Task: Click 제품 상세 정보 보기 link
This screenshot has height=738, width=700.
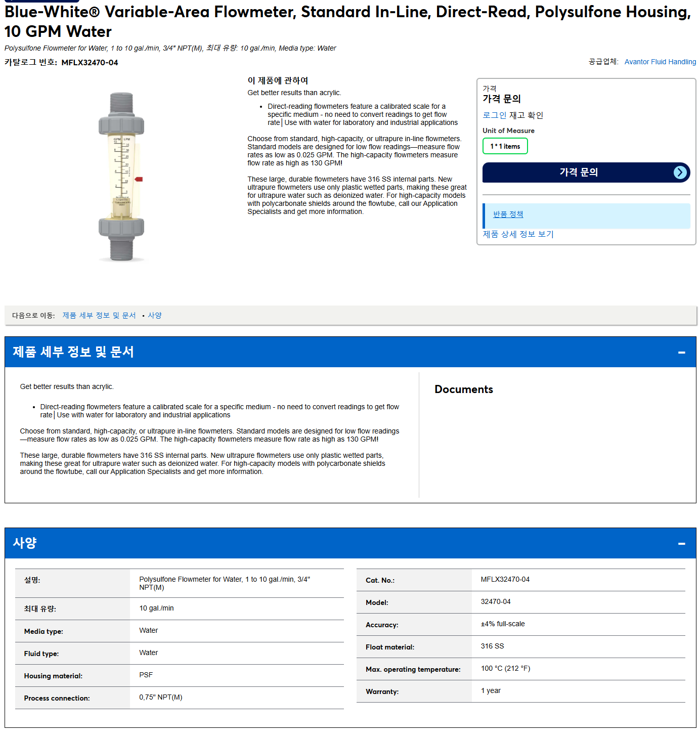Action: pyautogui.click(x=518, y=234)
